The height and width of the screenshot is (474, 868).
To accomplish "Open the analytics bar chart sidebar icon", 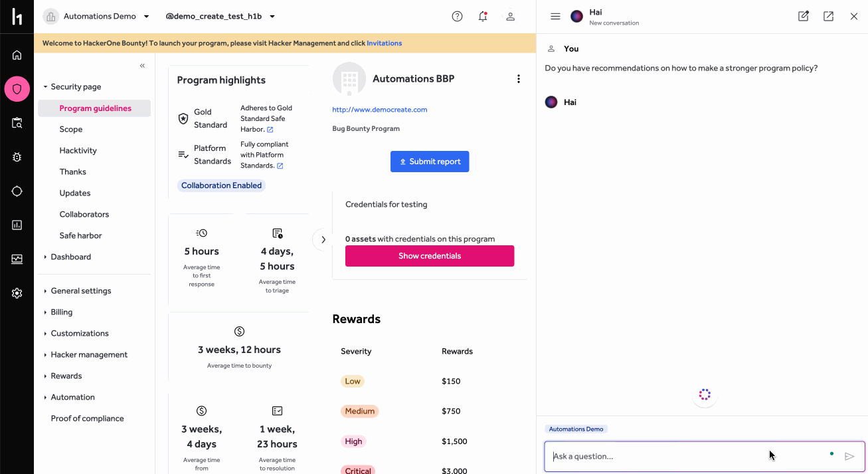I will click(x=17, y=225).
